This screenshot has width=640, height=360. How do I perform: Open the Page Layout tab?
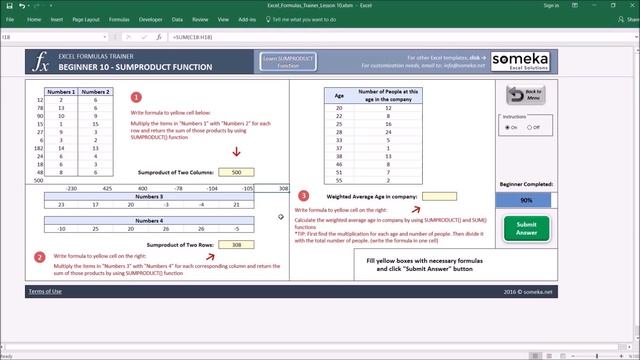pos(86,20)
